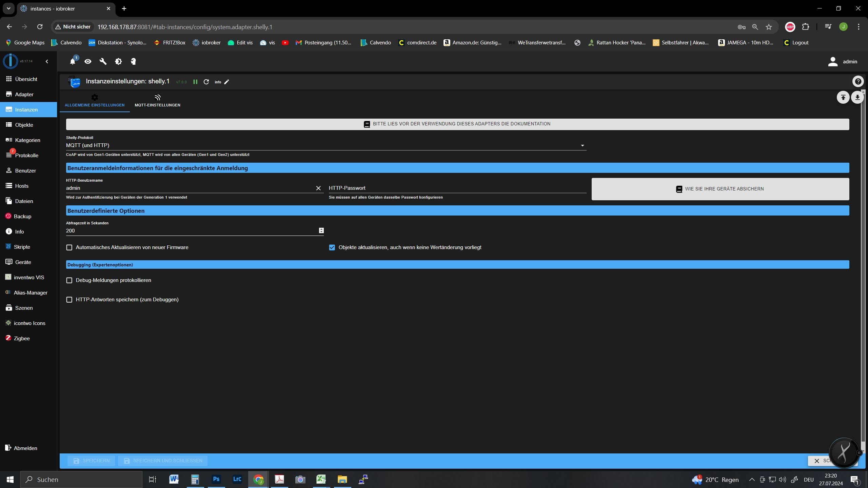This screenshot has width=868, height=488.
Task: Click the theme brightness icon
Action: click(118, 61)
